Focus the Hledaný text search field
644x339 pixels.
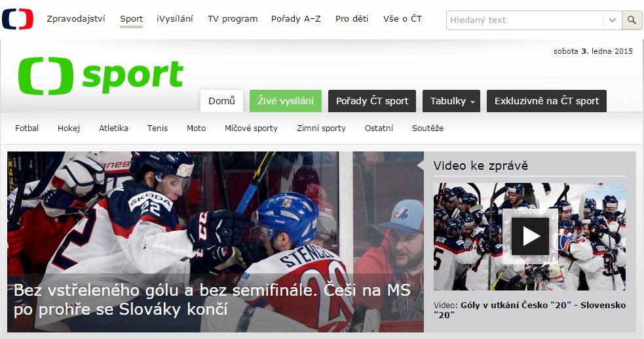[x=525, y=20]
